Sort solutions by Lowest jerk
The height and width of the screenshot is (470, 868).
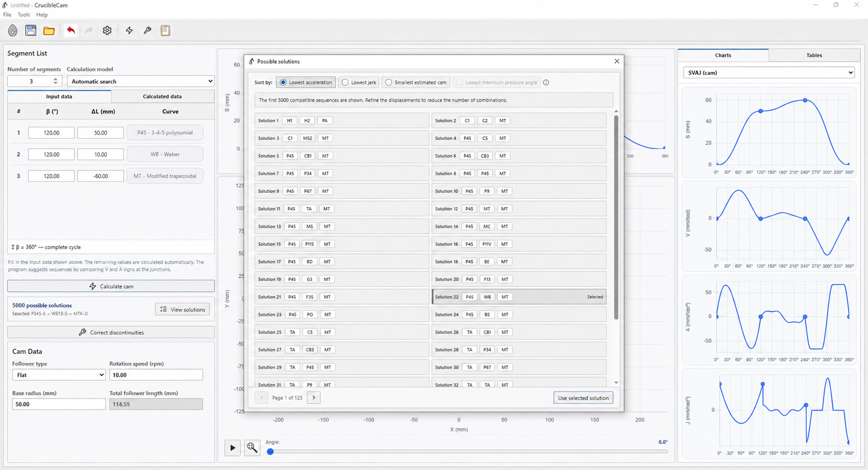pyautogui.click(x=359, y=82)
